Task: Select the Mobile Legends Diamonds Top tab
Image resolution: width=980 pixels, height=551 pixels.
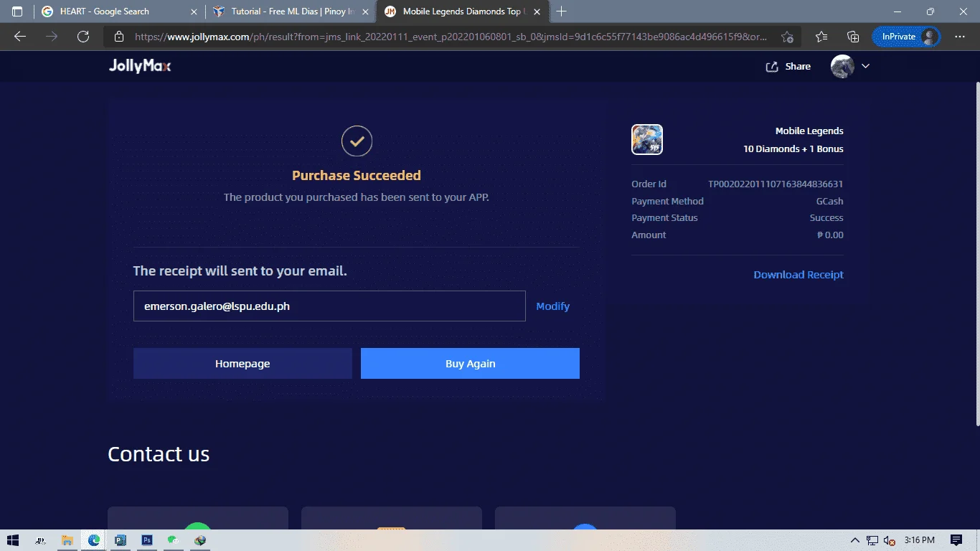Action: (461, 11)
